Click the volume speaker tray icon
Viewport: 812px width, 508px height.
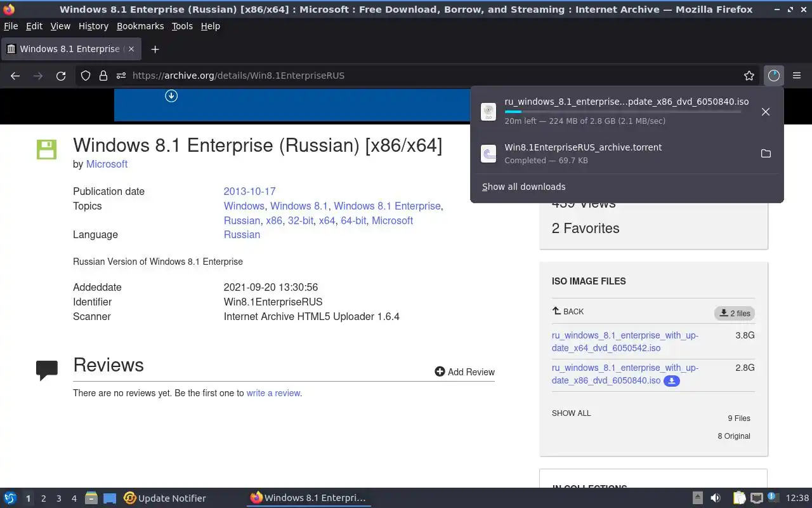point(716,498)
